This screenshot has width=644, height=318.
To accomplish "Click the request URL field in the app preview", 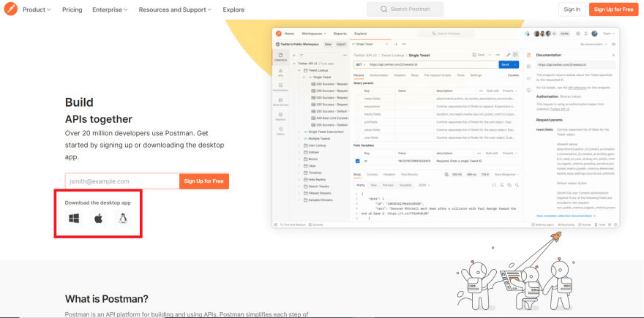I will pyautogui.click(x=433, y=65).
